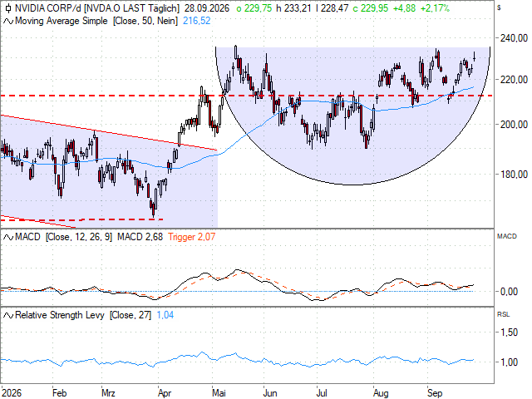Click the Relative Strength Levy label
The image size is (532, 399).
click(60, 315)
